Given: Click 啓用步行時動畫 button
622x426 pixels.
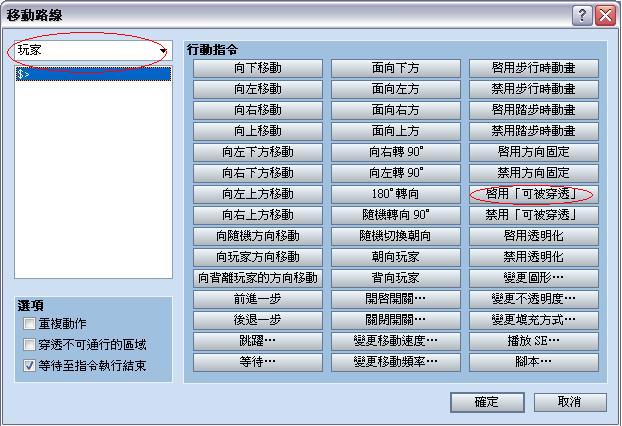Looking at the screenshot, I should [x=534, y=68].
